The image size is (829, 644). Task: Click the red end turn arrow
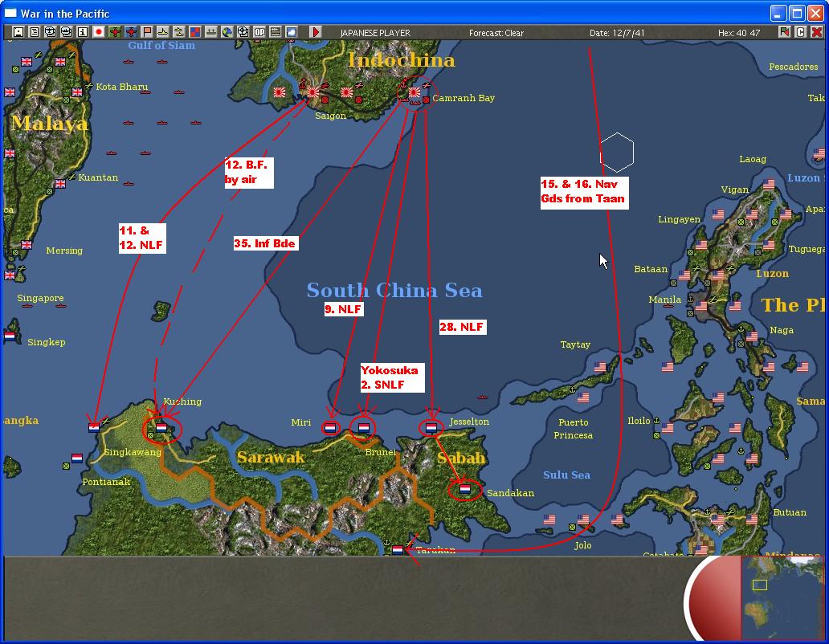pos(316,32)
